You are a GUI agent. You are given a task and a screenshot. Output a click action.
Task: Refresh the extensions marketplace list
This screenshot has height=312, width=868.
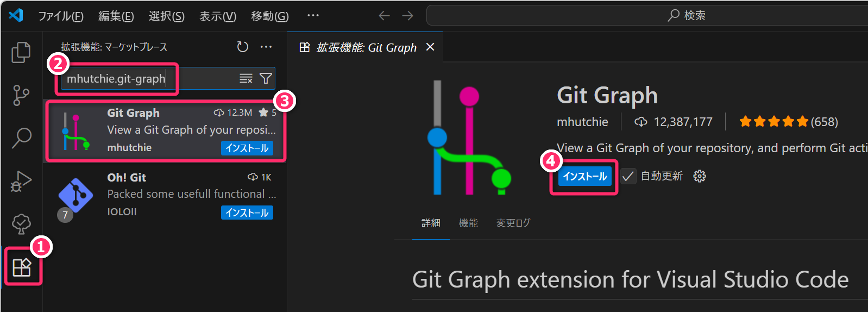242,47
